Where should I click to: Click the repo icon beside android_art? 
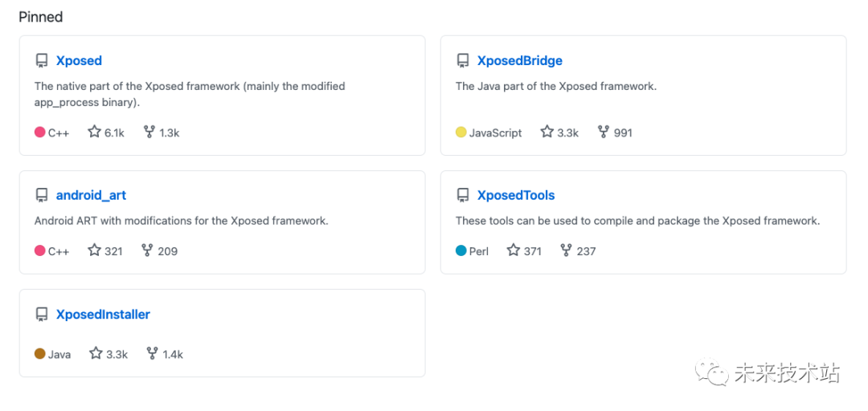42,195
